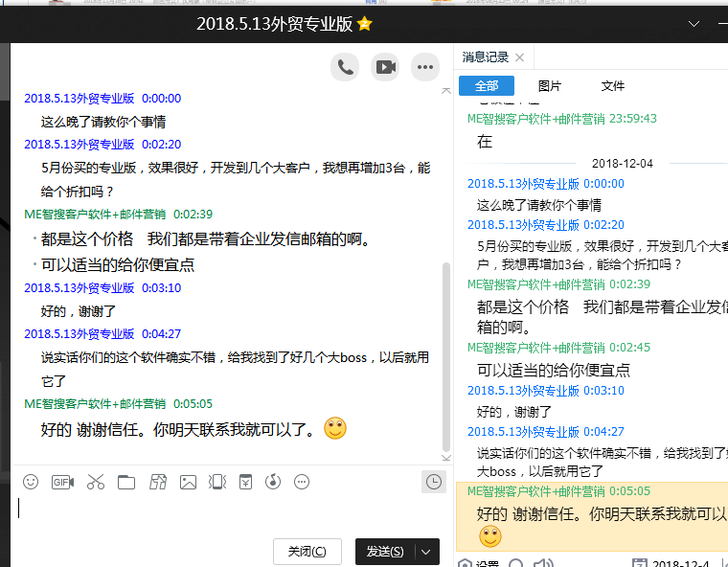Select highlighted history entry at 0:05:05
The image size is (728, 567).
592,516
